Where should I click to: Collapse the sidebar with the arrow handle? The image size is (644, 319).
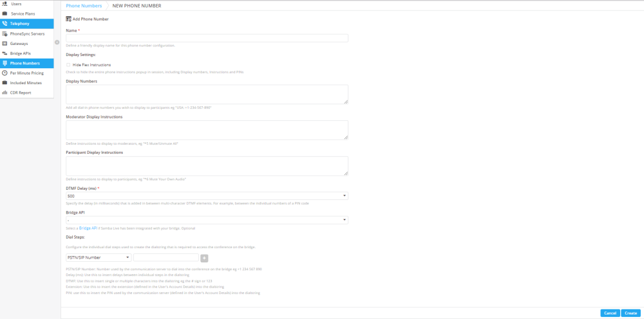click(x=57, y=42)
